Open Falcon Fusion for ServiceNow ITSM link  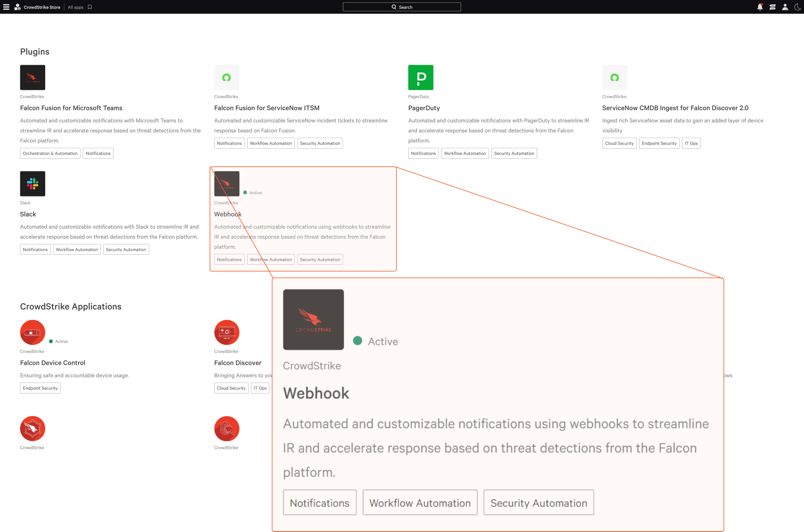(x=267, y=108)
